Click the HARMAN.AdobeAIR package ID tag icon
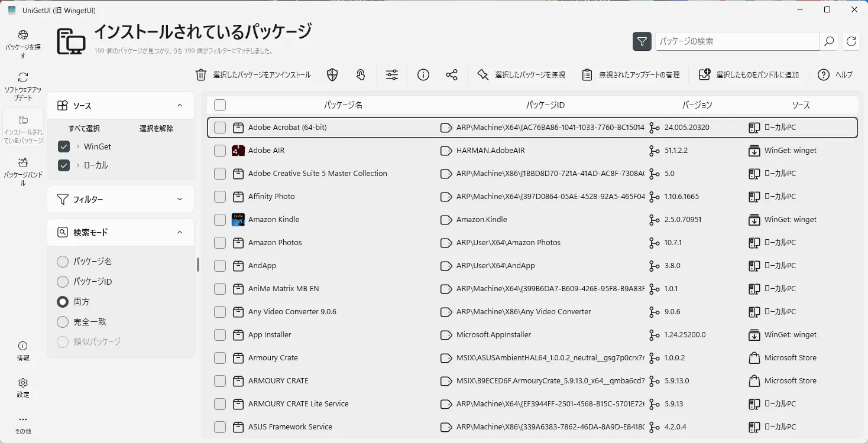The image size is (868, 443). pyautogui.click(x=446, y=151)
